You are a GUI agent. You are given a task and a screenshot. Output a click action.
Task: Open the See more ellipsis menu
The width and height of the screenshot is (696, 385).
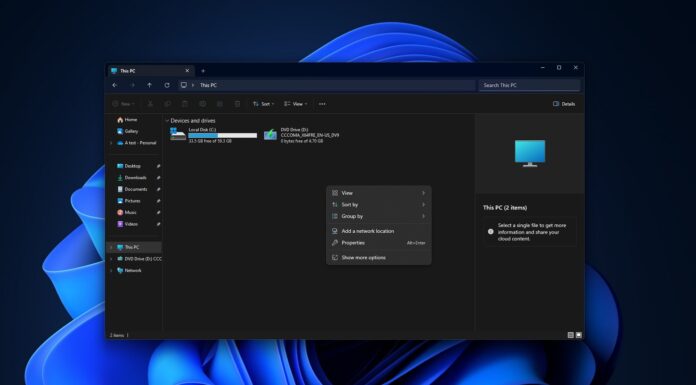tap(322, 104)
